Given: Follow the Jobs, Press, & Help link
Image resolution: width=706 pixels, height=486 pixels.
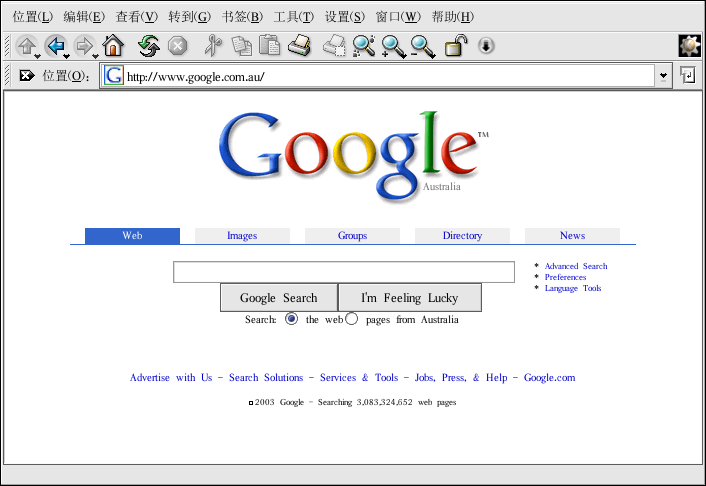Looking at the screenshot, I should [461, 377].
